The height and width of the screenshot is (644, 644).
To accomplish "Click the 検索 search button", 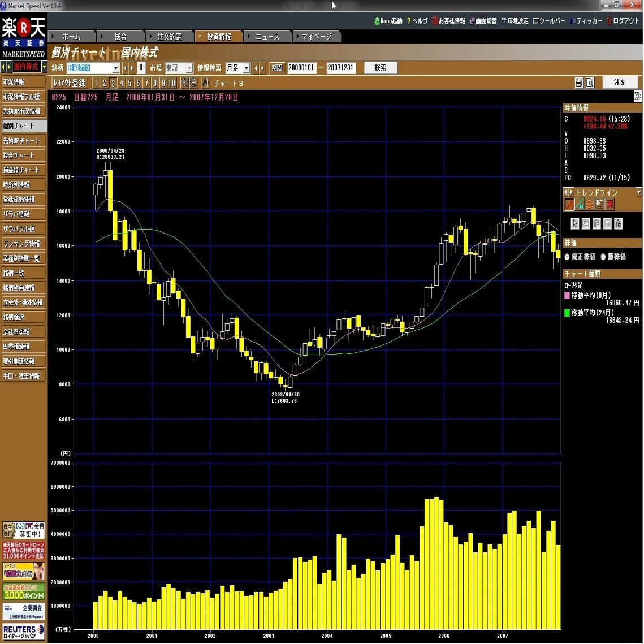I will [381, 67].
